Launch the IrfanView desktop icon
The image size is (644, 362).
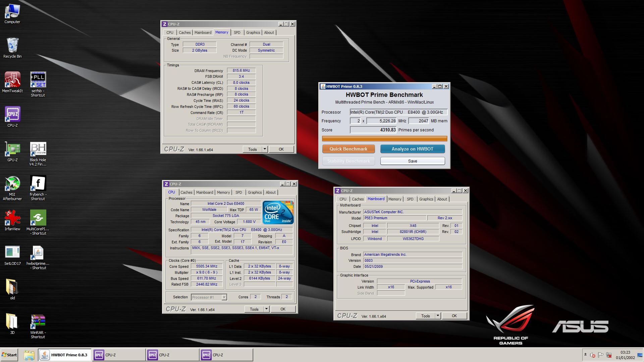12,220
